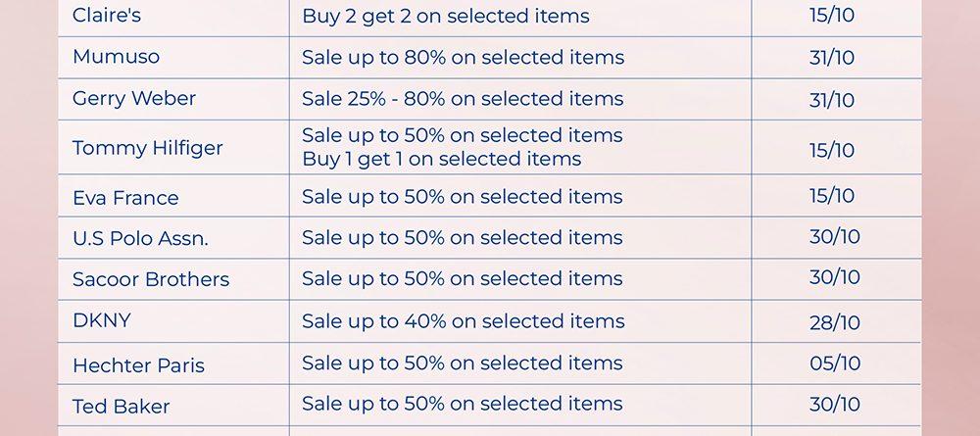Select Tommy Hilfiger in the brand column

coord(148,148)
